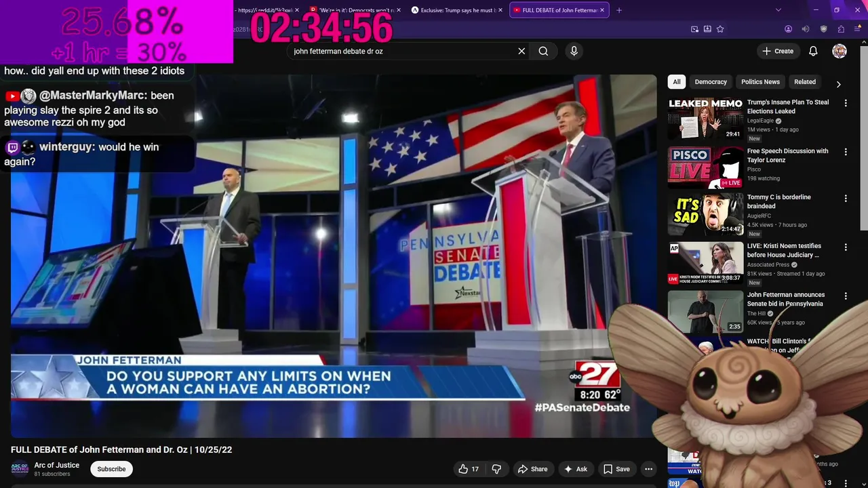Screen dimensions: 868x488
Task: Select the Democracy filter chip
Action: [711, 81]
